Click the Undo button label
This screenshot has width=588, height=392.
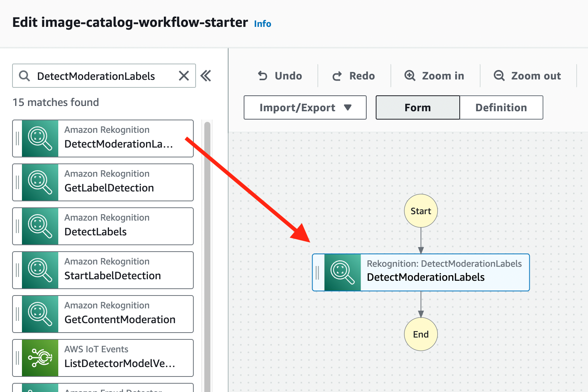point(288,76)
